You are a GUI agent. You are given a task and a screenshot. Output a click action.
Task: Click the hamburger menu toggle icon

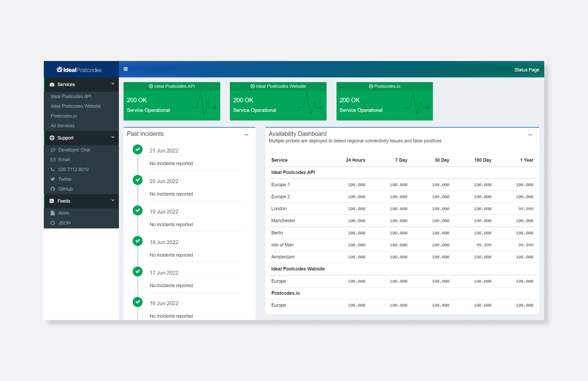pos(126,69)
